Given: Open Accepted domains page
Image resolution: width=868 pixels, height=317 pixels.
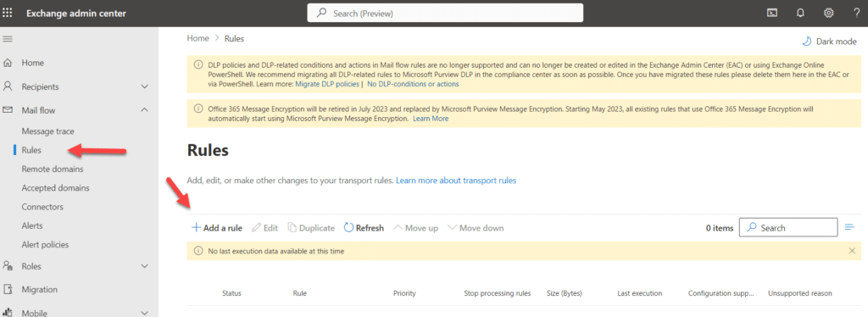Looking at the screenshot, I should (x=55, y=187).
